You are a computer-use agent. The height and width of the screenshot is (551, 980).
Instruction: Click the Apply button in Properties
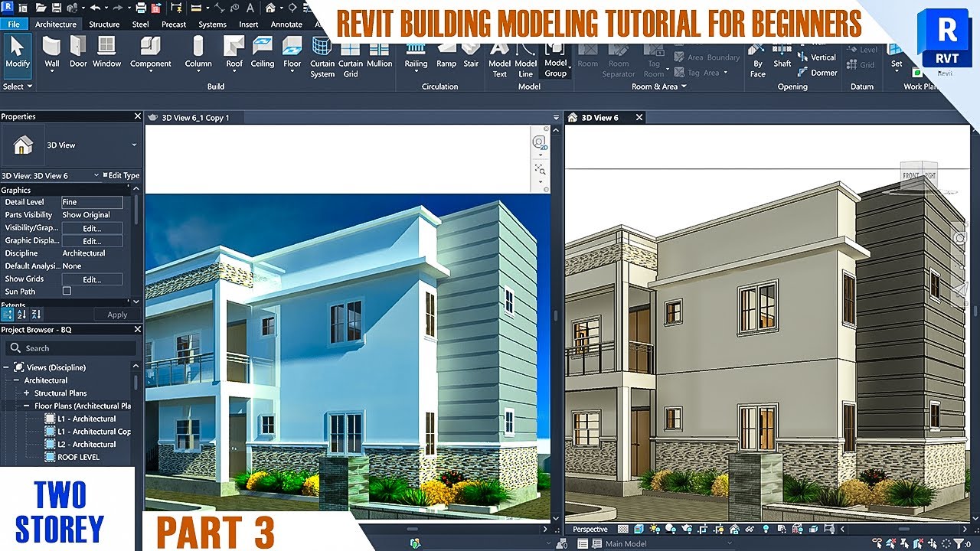pos(116,315)
